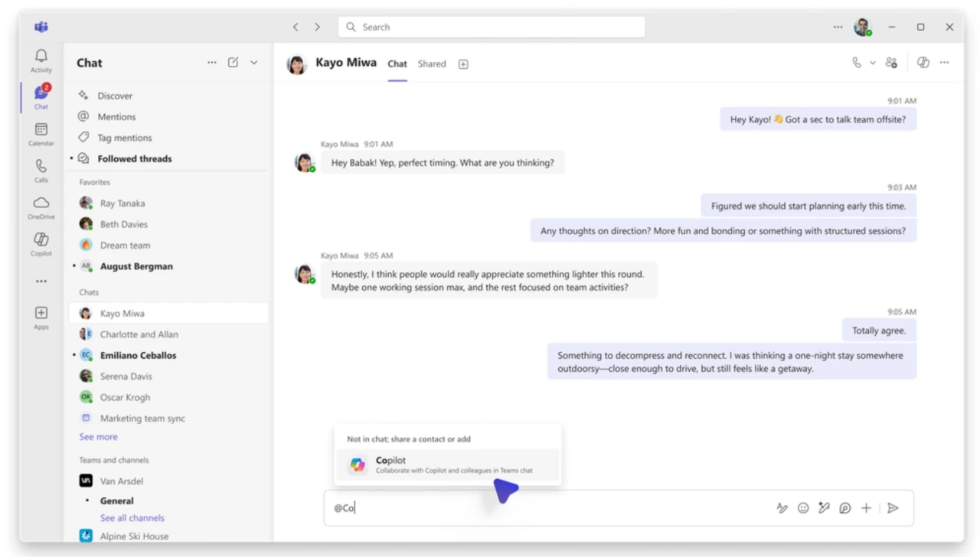Start a new chat with the compose icon
This screenshot has width=980, height=557.
(x=233, y=63)
